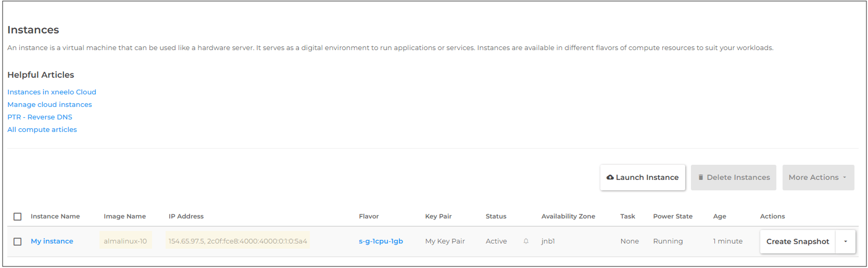Open the Manage cloud instances article
Screen dimensions: 868x268
click(49, 105)
